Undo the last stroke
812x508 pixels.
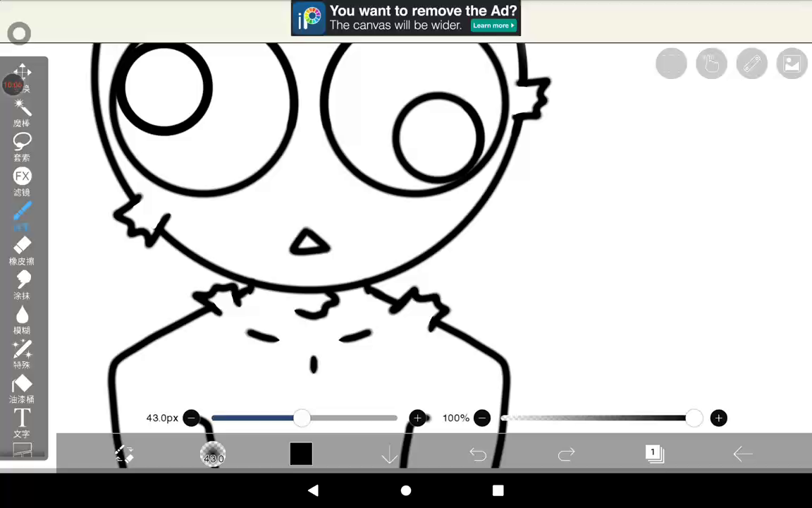point(478,454)
